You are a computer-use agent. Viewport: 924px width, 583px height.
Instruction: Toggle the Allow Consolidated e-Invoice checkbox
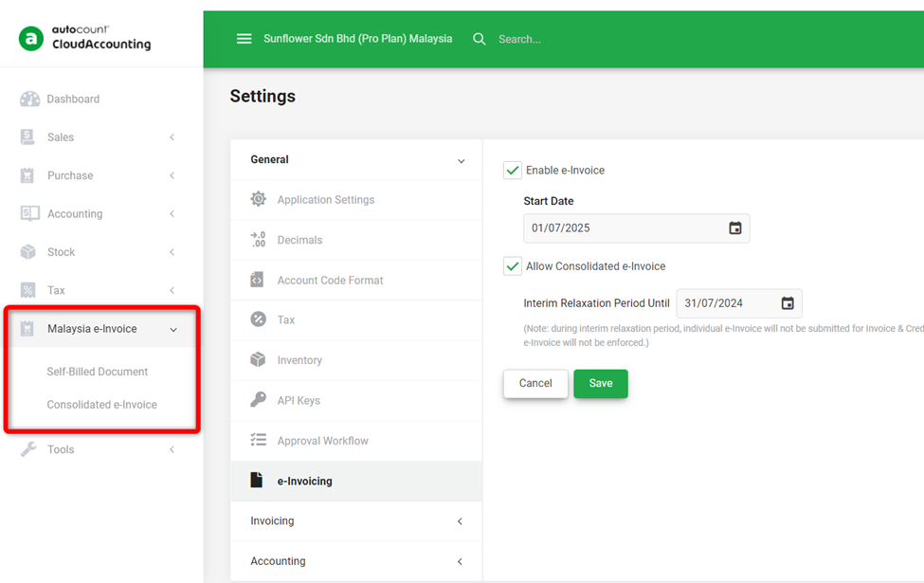512,266
